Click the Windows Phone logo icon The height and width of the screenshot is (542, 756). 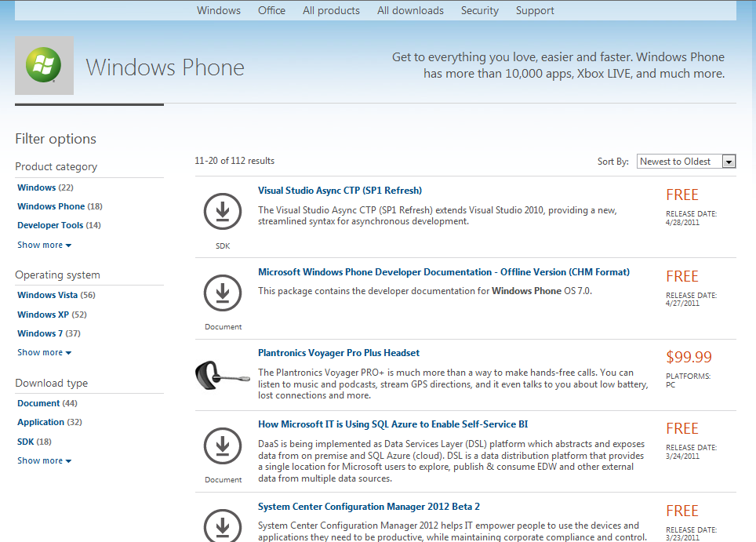(44, 65)
